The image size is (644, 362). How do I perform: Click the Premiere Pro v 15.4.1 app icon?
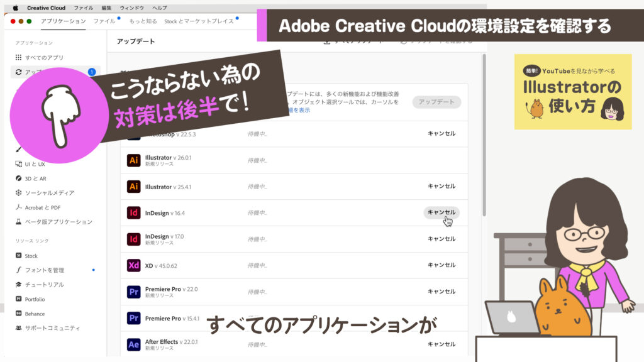[133, 318]
